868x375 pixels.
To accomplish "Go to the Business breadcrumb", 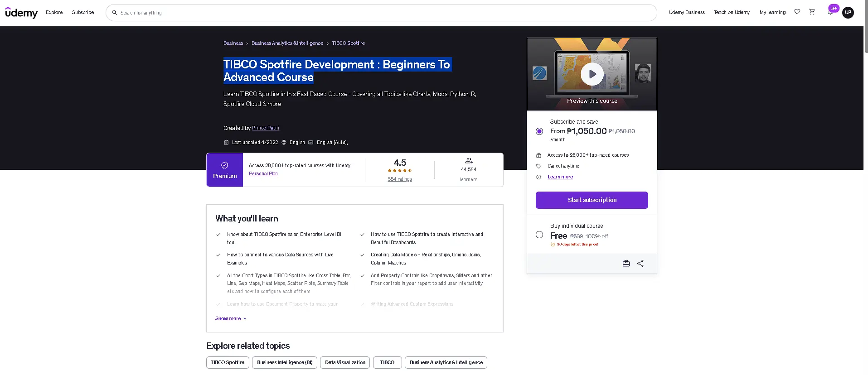I will 233,43.
